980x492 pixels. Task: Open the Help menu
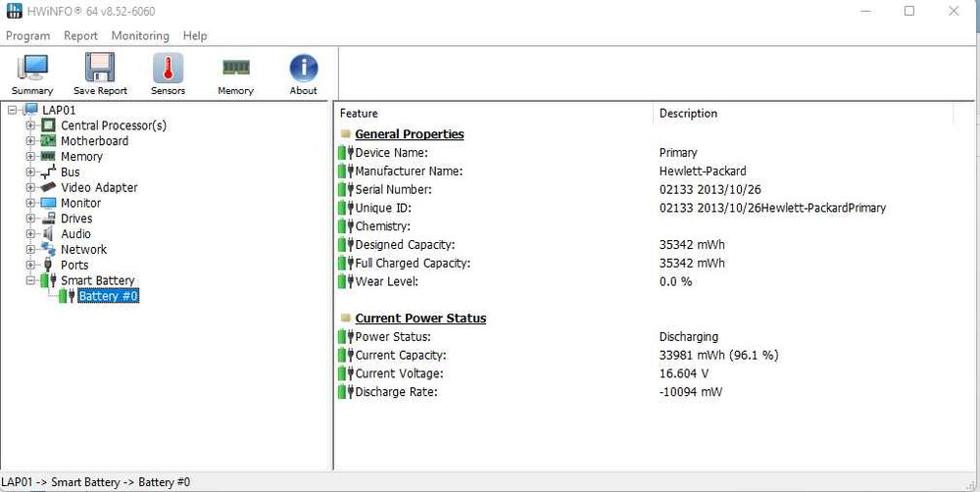[195, 35]
